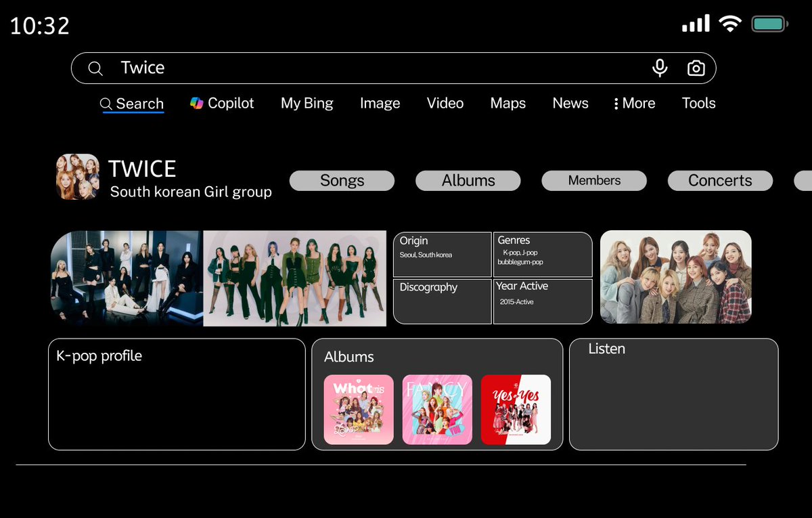The height and width of the screenshot is (518, 812).
Task: Open What is Love album cover
Action: point(359,410)
